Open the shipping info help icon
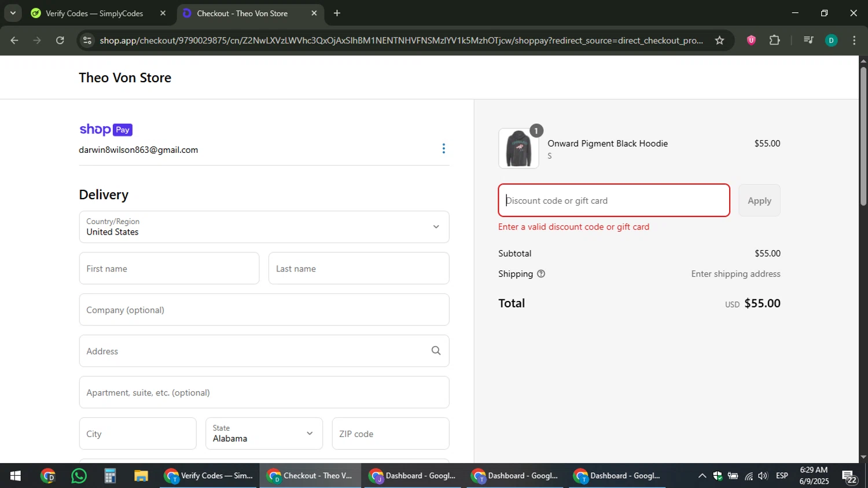 coord(541,274)
